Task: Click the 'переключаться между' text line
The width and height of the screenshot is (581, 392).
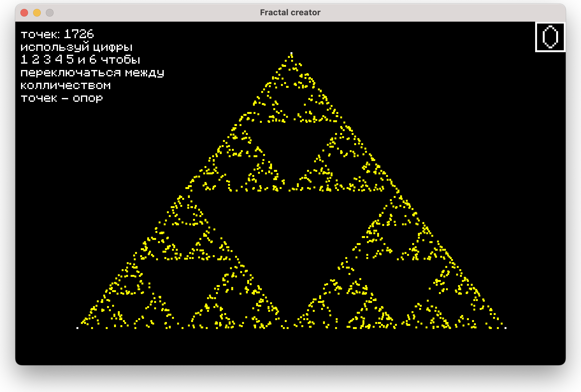Action: pyautogui.click(x=92, y=73)
